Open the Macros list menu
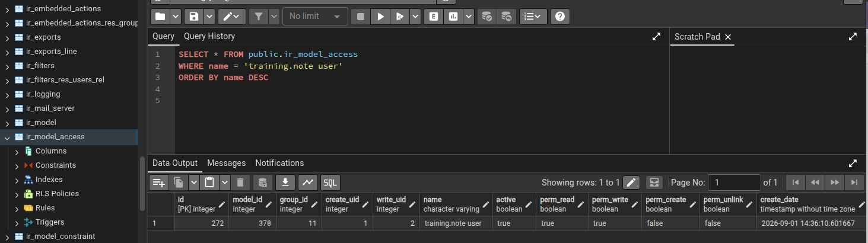Screen dimensions: 868x243 click(533, 17)
